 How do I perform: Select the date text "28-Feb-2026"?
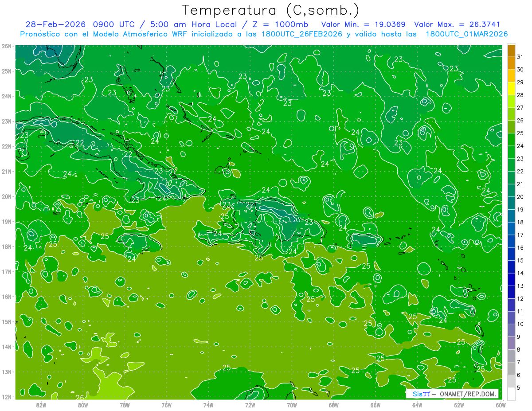(55, 24)
